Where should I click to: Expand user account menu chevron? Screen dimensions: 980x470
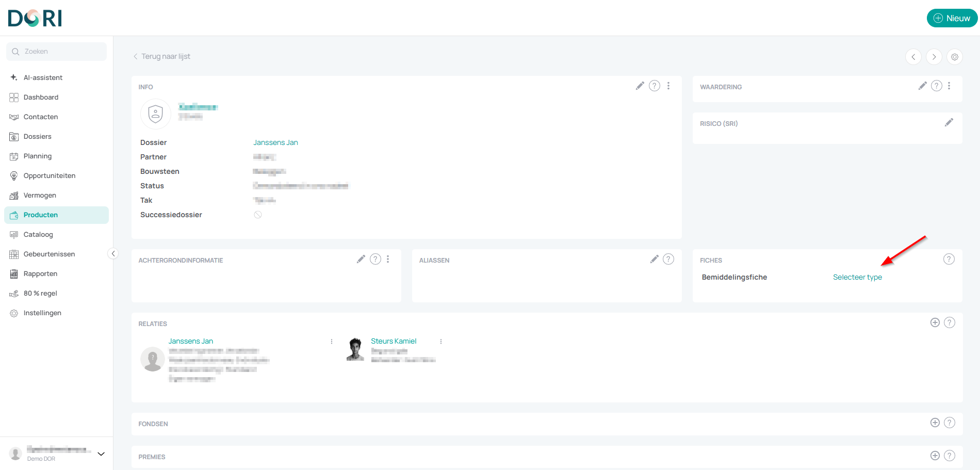(x=101, y=454)
